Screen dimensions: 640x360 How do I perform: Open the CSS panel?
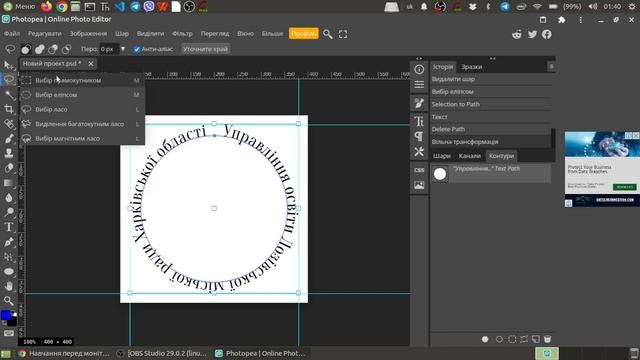pos(419,170)
